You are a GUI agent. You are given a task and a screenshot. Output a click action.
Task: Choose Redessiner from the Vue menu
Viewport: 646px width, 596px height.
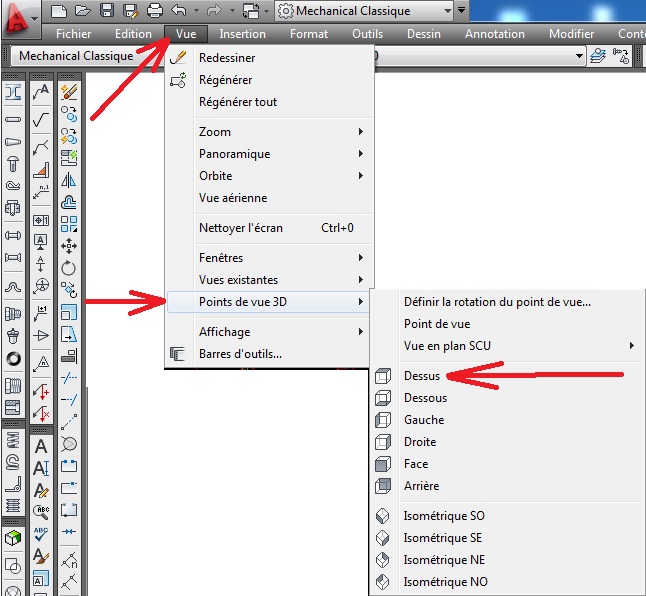pyautogui.click(x=269, y=58)
